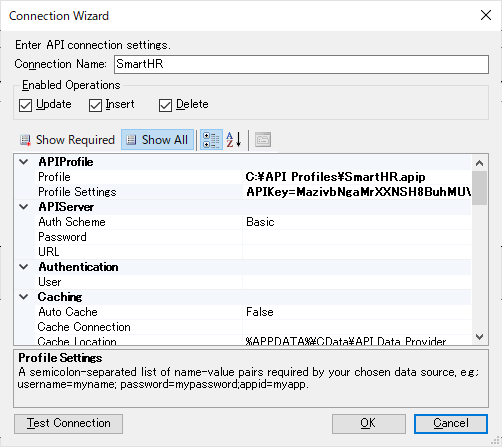
Task: Collapse the APIServer category
Action: tap(24, 207)
